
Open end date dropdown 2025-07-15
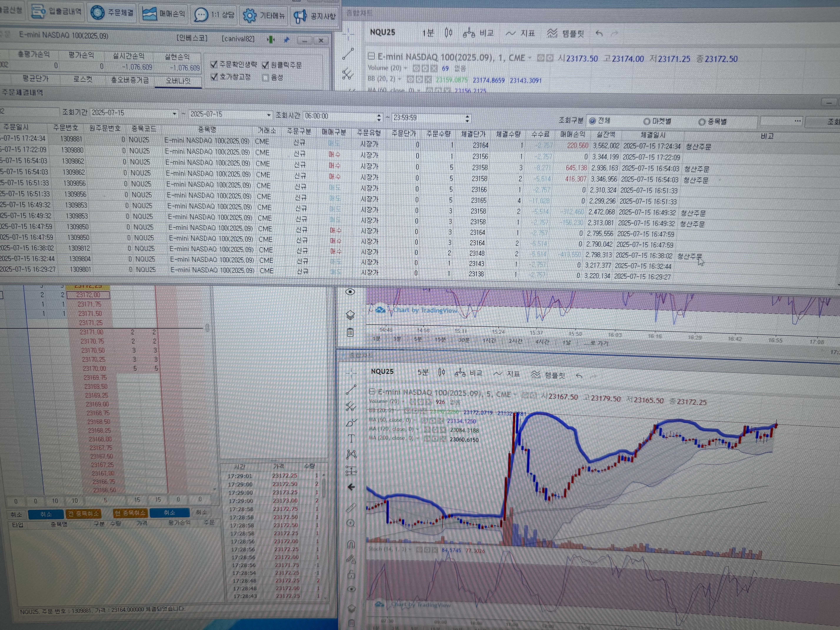tap(269, 115)
